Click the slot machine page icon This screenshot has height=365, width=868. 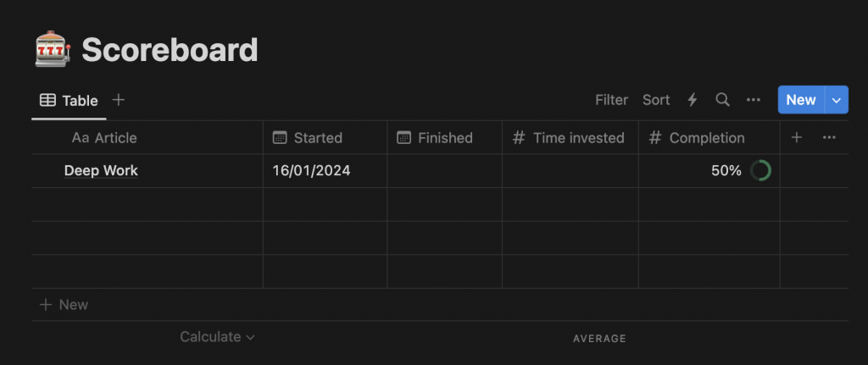coord(52,50)
